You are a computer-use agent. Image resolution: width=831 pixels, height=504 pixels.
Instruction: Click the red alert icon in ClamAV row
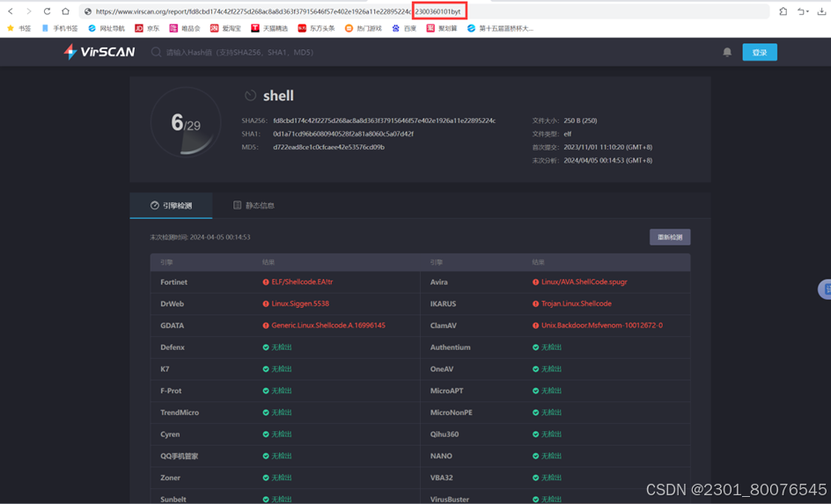[535, 325]
